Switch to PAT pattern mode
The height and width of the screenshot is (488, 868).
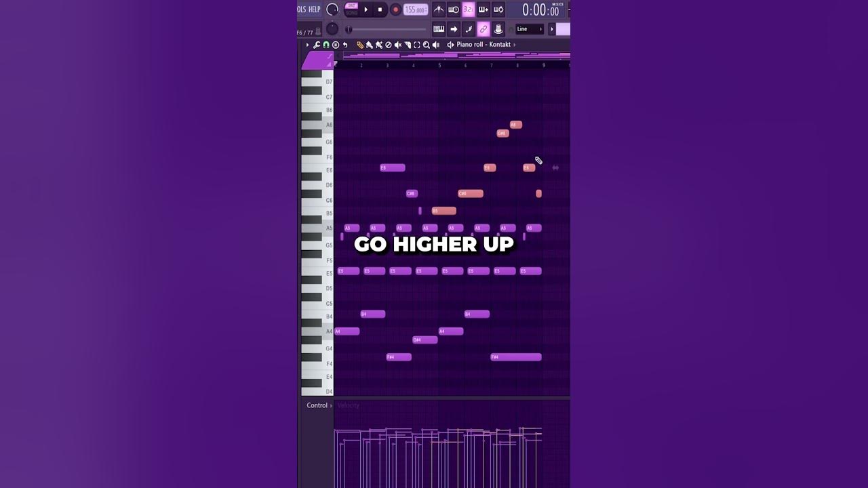pos(351,5)
